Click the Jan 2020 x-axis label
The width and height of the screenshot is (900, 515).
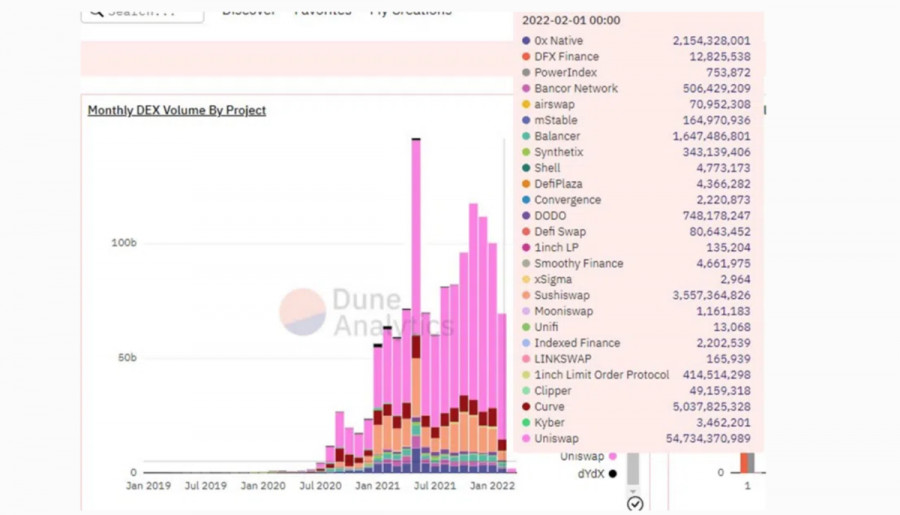click(263, 486)
